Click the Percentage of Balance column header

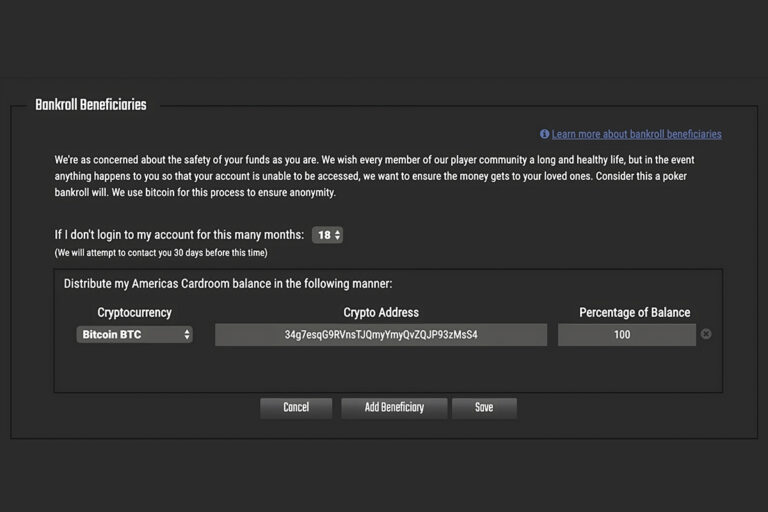634,313
